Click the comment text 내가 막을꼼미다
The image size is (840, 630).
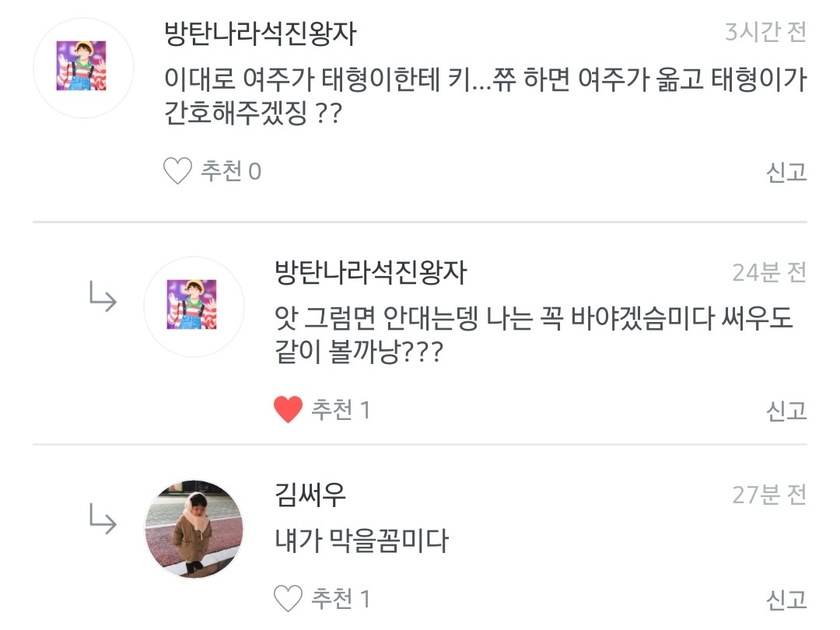point(362,541)
